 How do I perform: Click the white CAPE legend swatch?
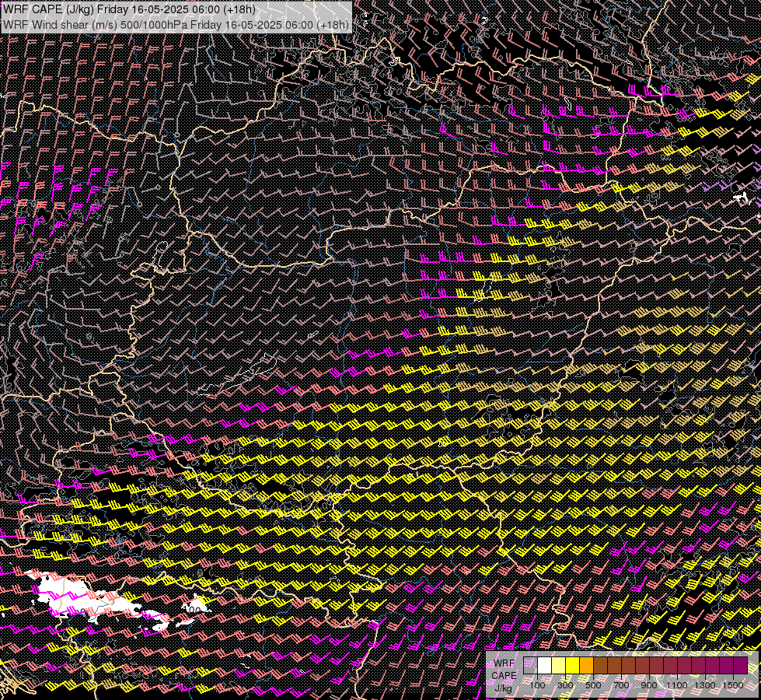pyautogui.click(x=545, y=665)
